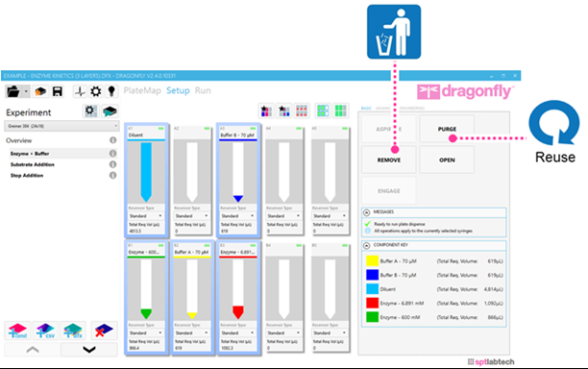Click the PURGE button
This screenshot has height=369, width=588.
pos(447,129)
